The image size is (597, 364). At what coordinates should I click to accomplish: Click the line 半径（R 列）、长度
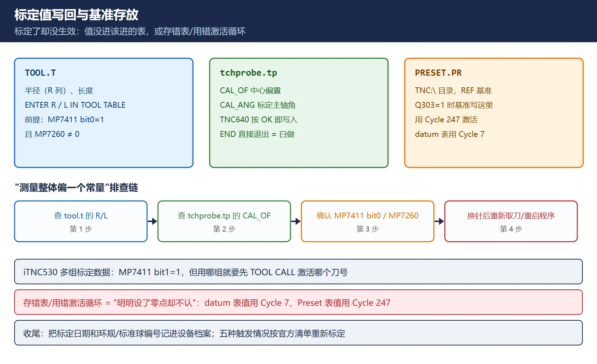coord(59,91)
